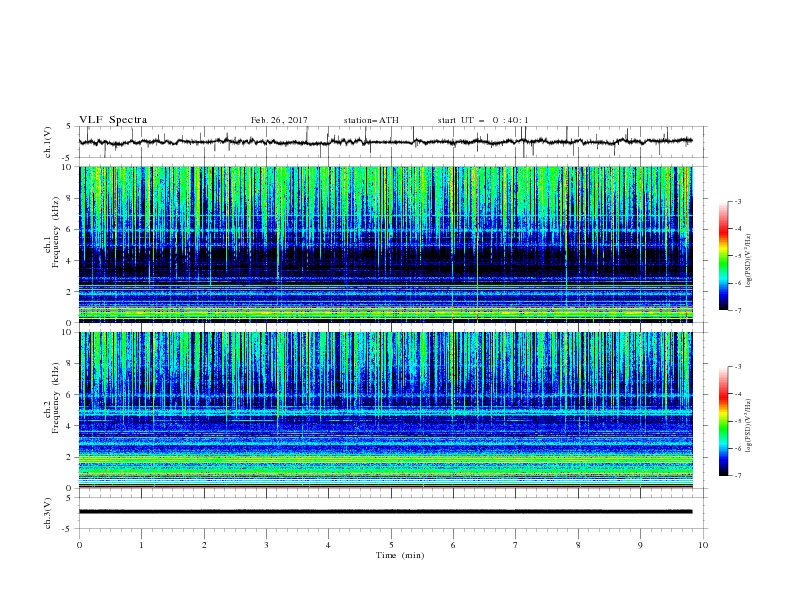Click the "-7" tick on upper color bar
The height and width of the screenshot is (612, 792).
tap(737, 310)
